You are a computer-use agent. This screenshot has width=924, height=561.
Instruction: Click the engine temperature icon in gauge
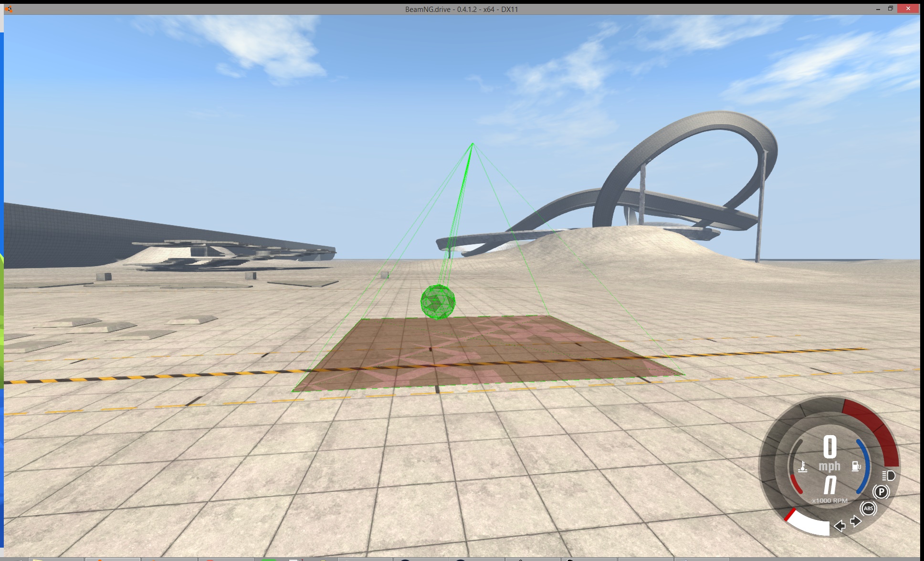[x=803, y=467]
